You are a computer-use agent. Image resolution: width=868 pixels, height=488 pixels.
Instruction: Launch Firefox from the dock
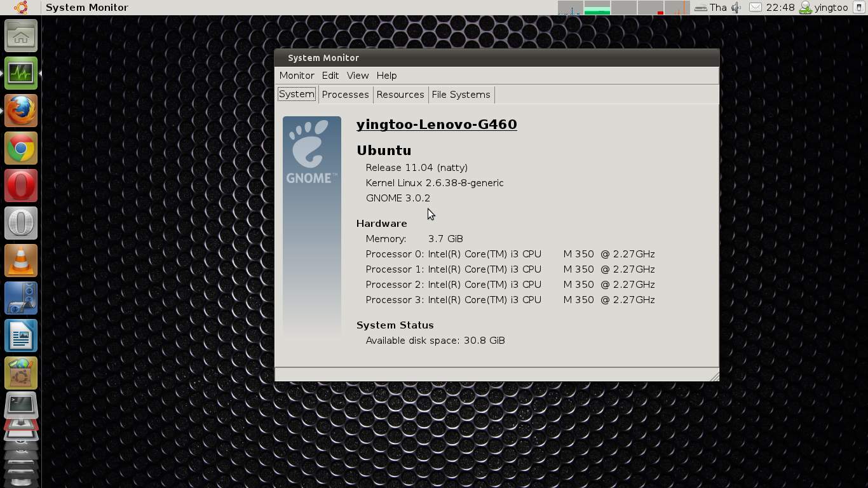[x=21, y=111]
